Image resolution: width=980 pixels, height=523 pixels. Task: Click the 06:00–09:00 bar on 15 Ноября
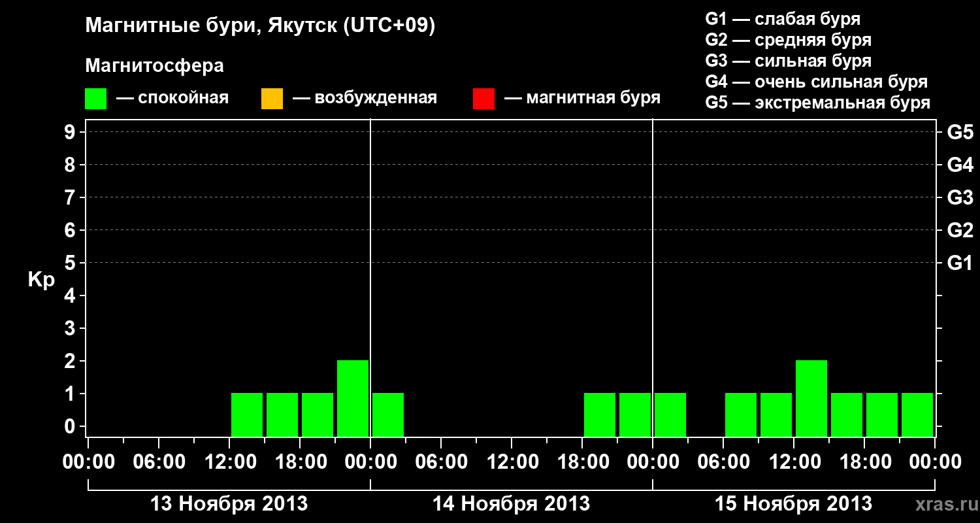point(741,414)
